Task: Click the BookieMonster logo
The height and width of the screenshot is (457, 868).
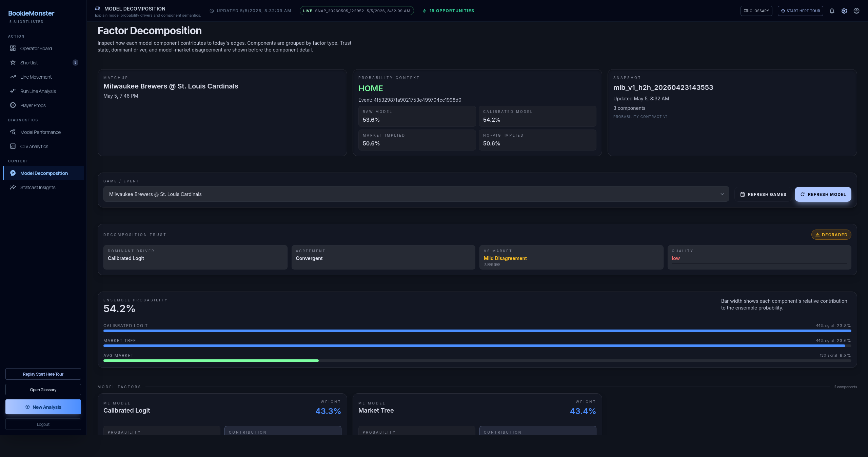Action: pos(31,13)
